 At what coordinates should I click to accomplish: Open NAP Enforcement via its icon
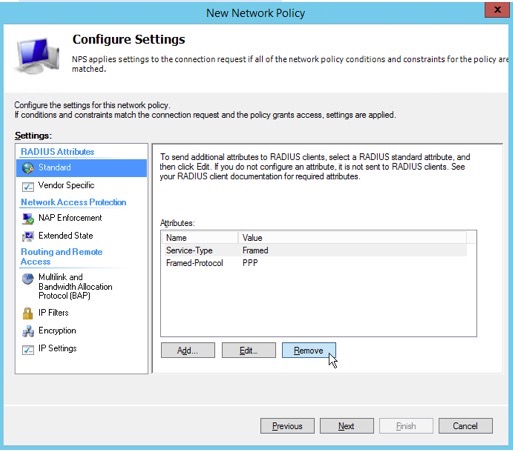(28, 218)
